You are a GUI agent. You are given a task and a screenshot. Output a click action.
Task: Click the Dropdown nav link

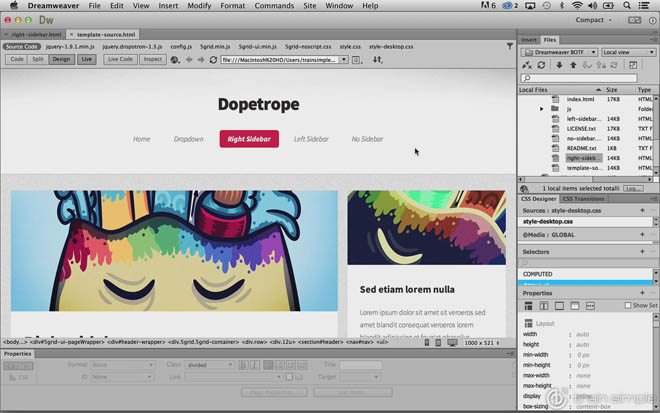pyautogui.click(x=189, y=139)
